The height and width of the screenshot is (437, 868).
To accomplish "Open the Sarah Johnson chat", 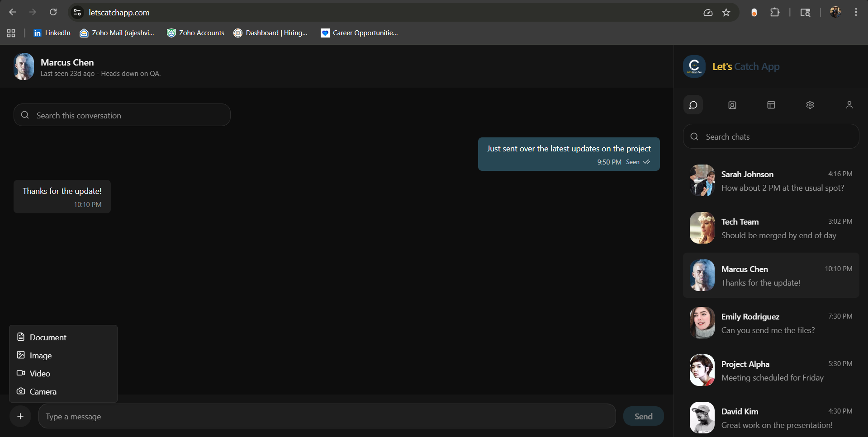I will point(771,181).
